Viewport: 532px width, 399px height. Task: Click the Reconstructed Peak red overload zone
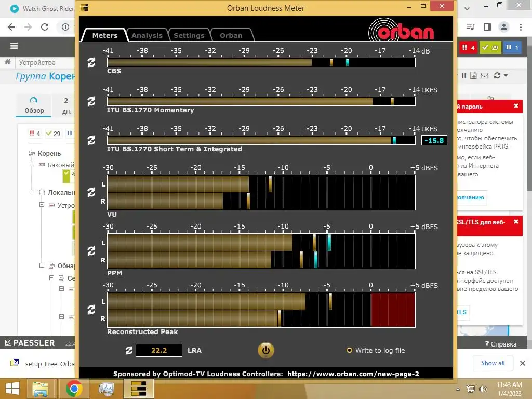point(393,310)
